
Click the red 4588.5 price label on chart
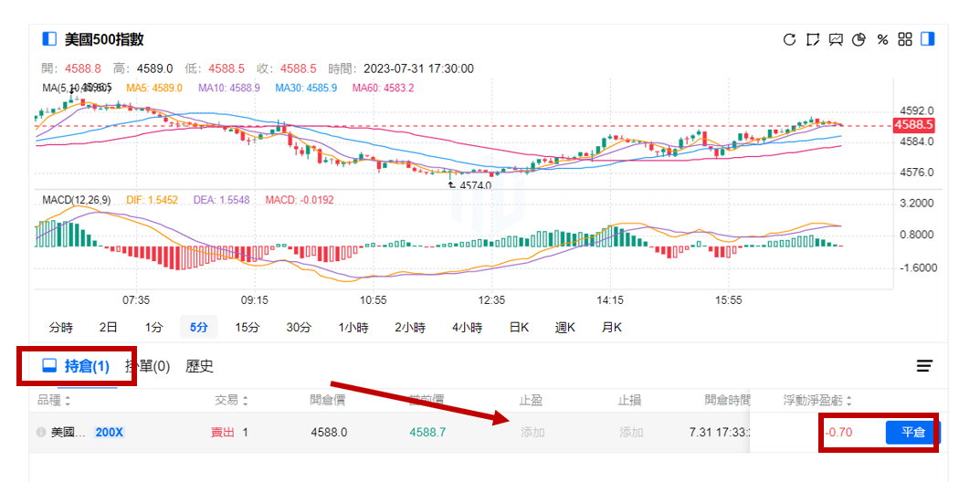[913, 125]
